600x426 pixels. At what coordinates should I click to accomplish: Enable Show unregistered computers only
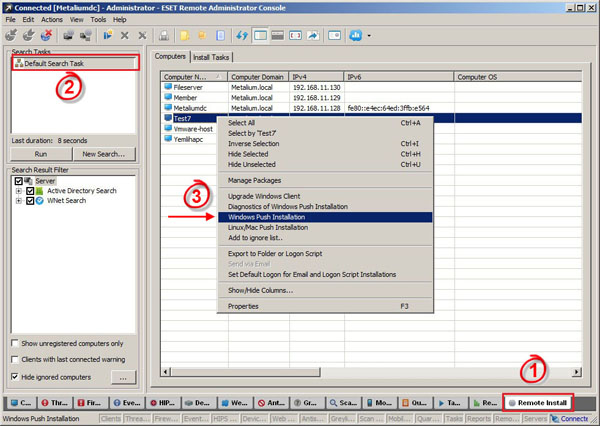[15, 343]
